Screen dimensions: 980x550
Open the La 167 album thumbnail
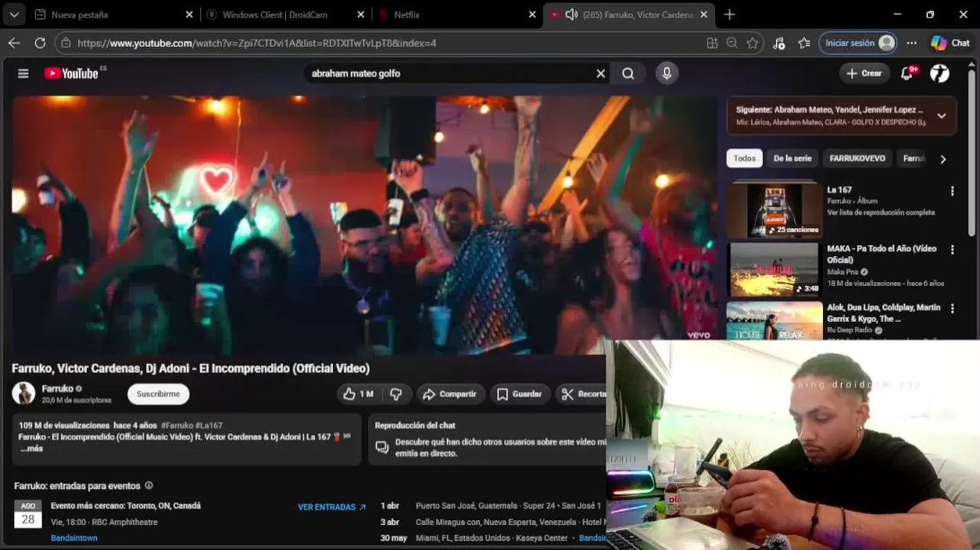tap(775, 209)
